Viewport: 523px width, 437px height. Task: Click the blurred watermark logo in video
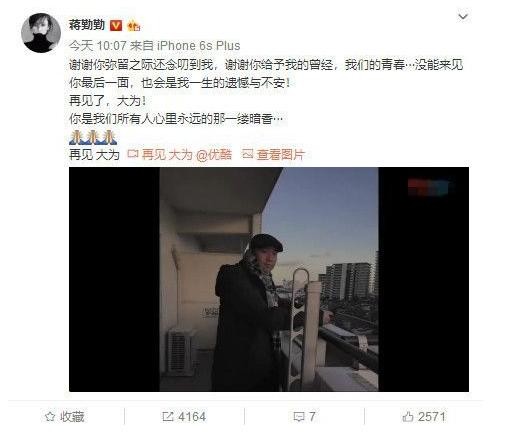coord(428,187)
